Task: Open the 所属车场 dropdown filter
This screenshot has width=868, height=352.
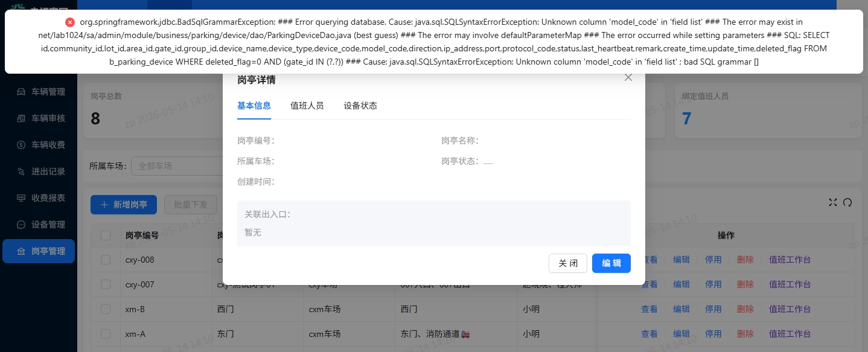Action: pyautogui.click(x=177, y=166)
